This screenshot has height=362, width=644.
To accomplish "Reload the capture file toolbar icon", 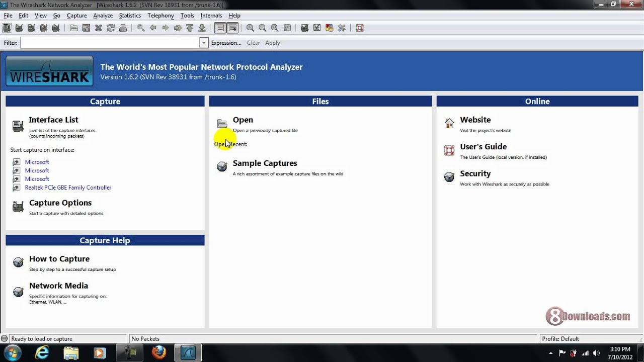I will (111, 28).
